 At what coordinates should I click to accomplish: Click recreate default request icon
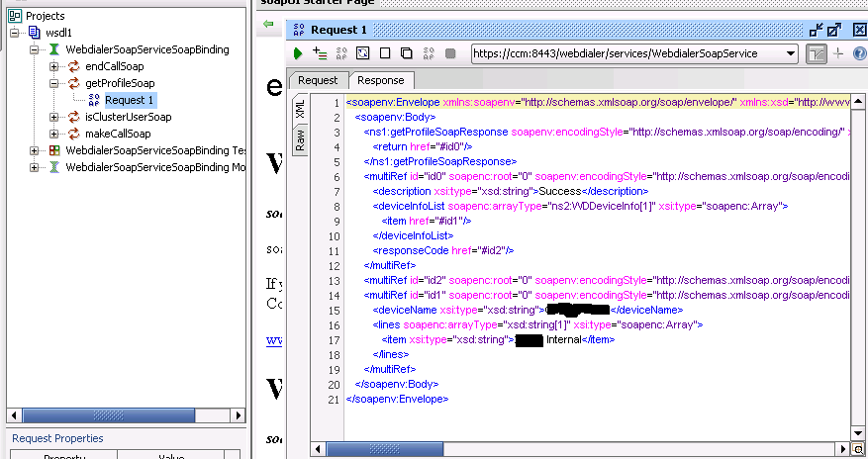(x=362, y=53)
